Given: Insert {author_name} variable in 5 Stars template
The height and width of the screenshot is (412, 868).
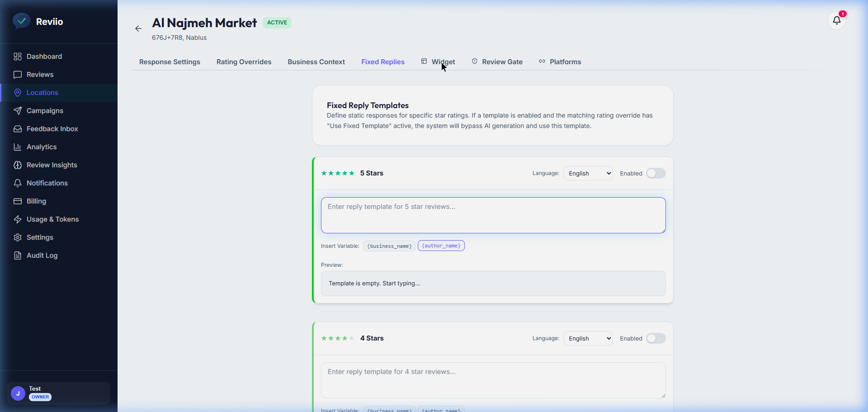Looking at the screenshot, I should (441, 246).
